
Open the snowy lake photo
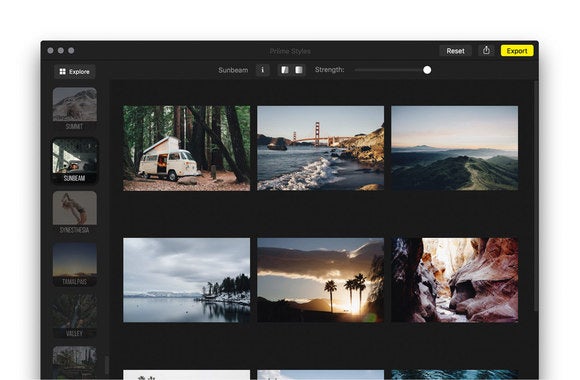pyautogui.click(x=186, y=280)
